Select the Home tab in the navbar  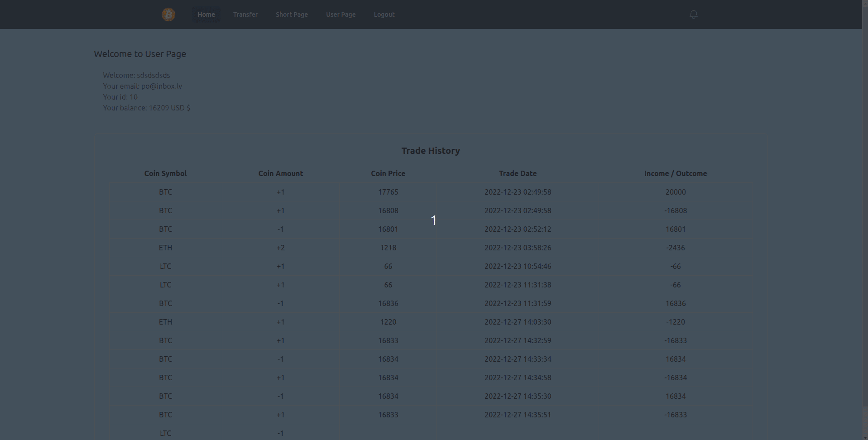coord(206,14)
